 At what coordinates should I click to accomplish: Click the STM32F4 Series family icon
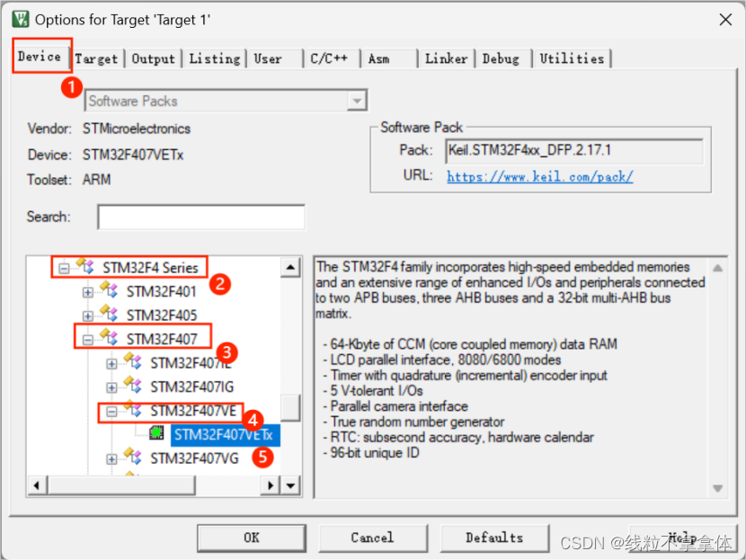pos(85,265)
